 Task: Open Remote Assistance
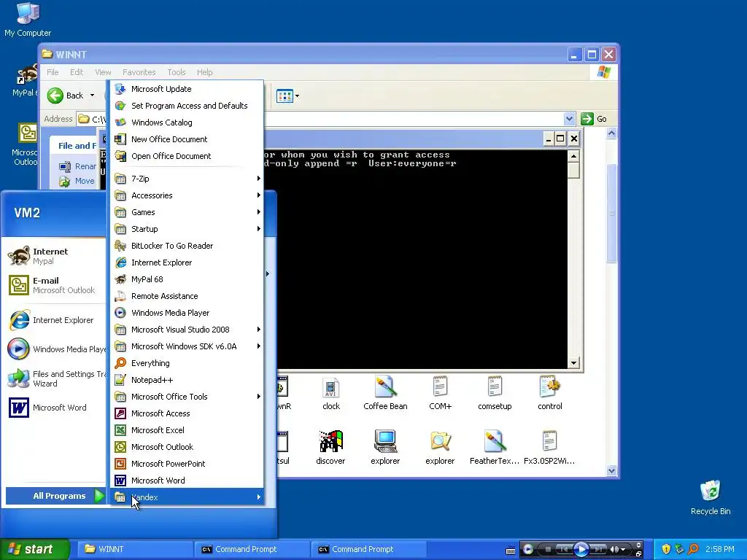187,296
